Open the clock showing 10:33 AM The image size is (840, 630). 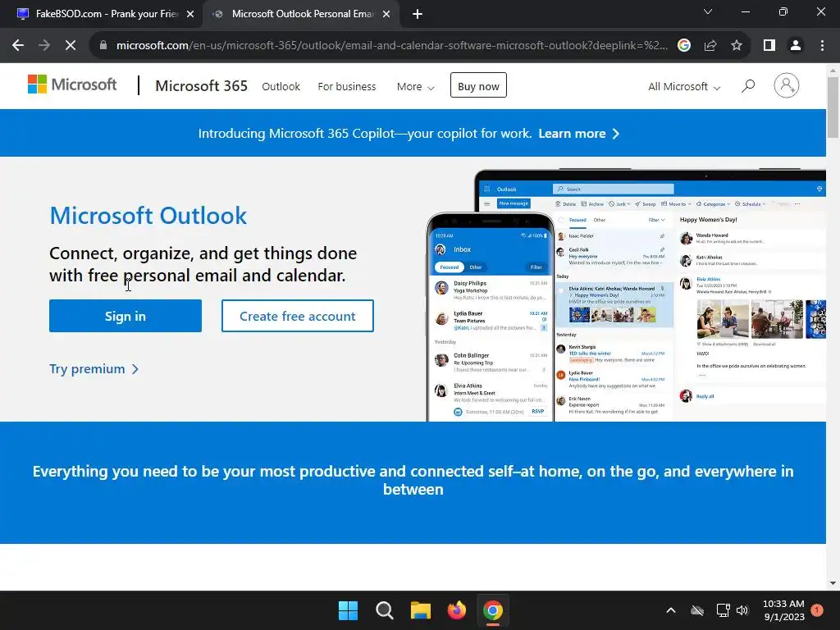pyautogui.click(x=783, y=610)
